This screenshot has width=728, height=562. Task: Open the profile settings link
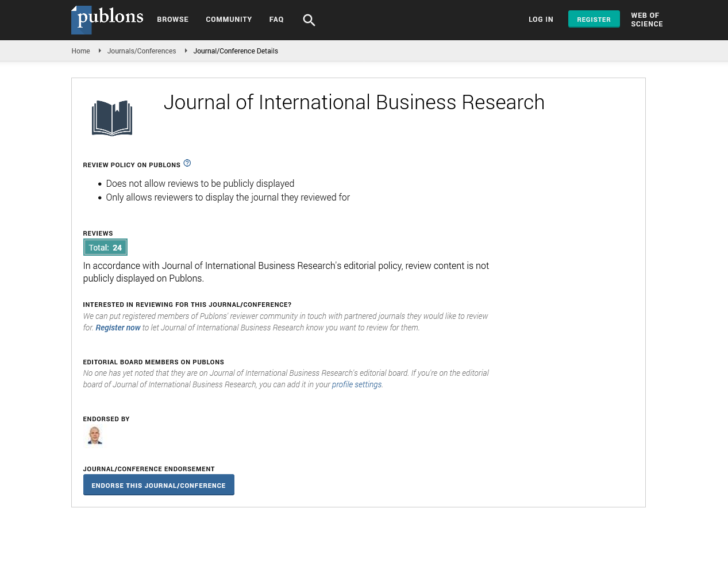(x=357, y=384)
